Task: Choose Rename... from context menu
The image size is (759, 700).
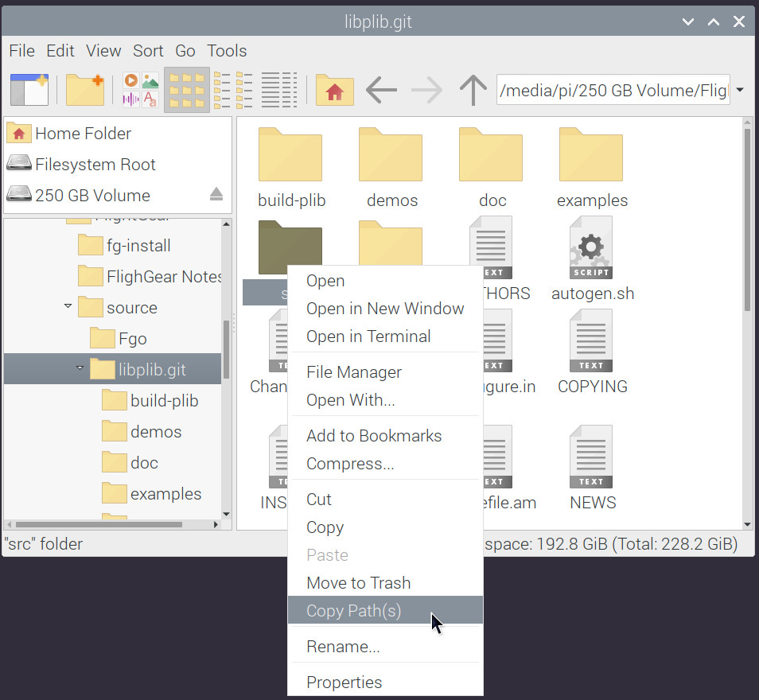Action: point(385,647)
